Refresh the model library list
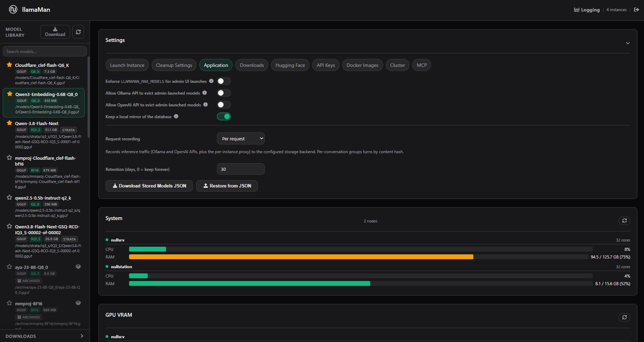 pyautogui.click(x=78, y=32)
